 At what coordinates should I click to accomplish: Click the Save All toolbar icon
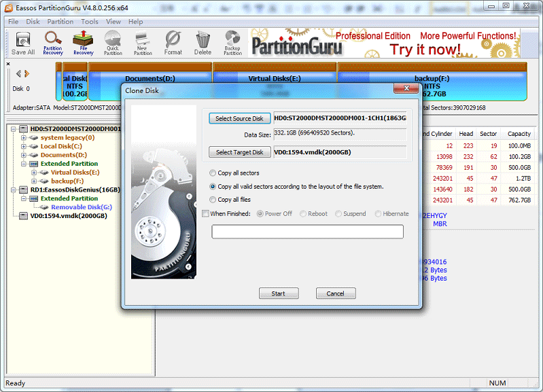(23, 43)
